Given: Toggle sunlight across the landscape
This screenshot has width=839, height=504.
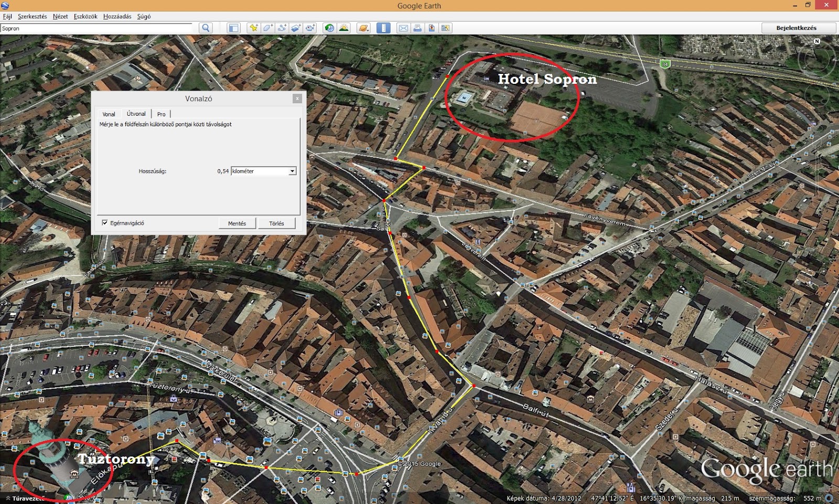Looking at the screenshot, I should coord(344,28).
